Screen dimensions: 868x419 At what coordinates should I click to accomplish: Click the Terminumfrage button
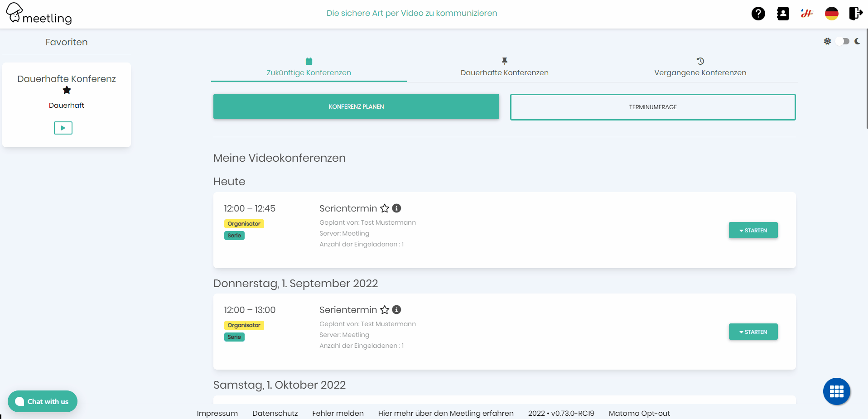tap(652, 107)
